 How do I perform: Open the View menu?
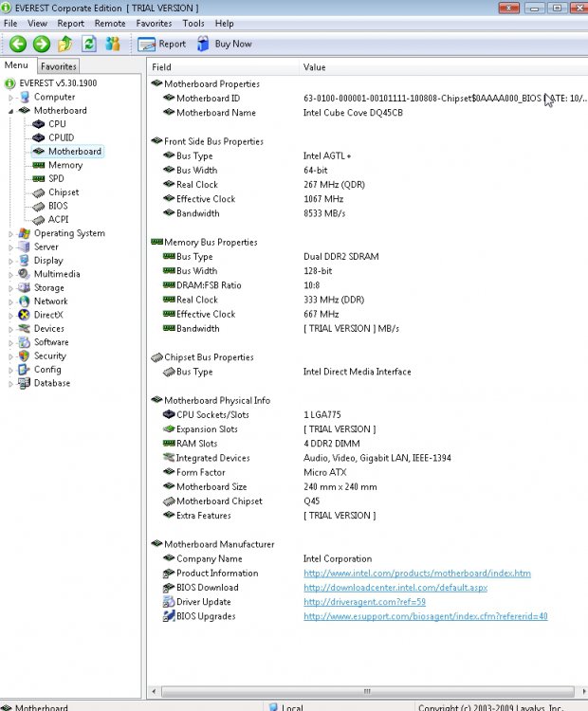pos(37,23)
